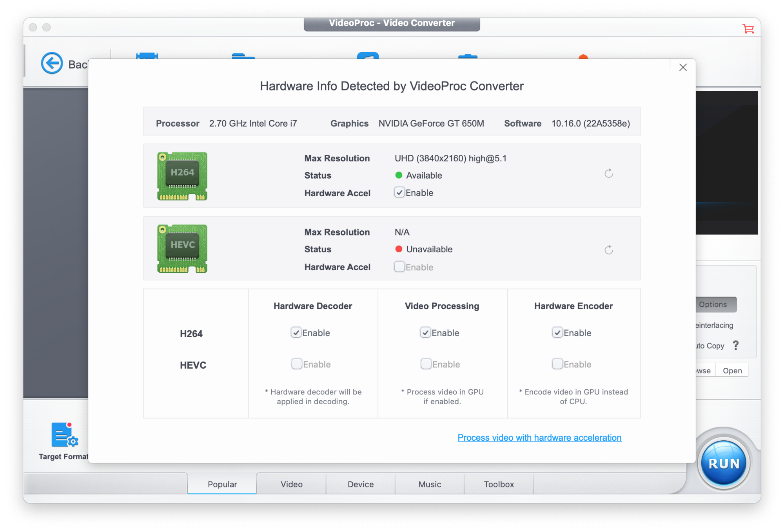Click the HEVC chip icon
Screen dimensions: 784x532
[182, 248]
